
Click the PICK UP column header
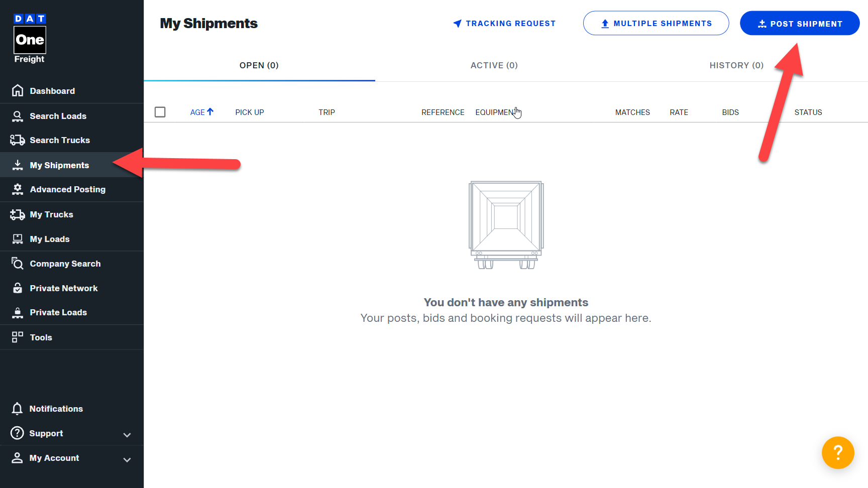tap(250, 112)
